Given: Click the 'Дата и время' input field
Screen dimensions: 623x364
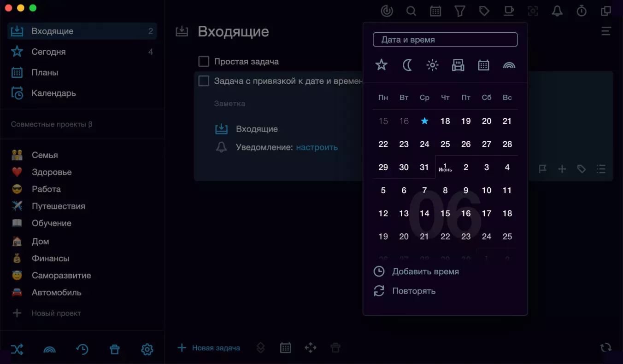Looking at the screenshot, I should (x=445, y=40).
